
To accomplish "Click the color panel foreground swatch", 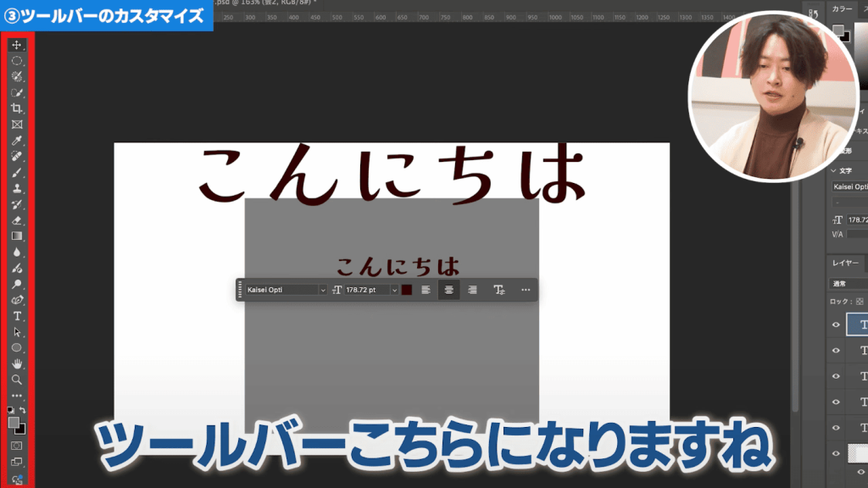I will pos(838,30).
